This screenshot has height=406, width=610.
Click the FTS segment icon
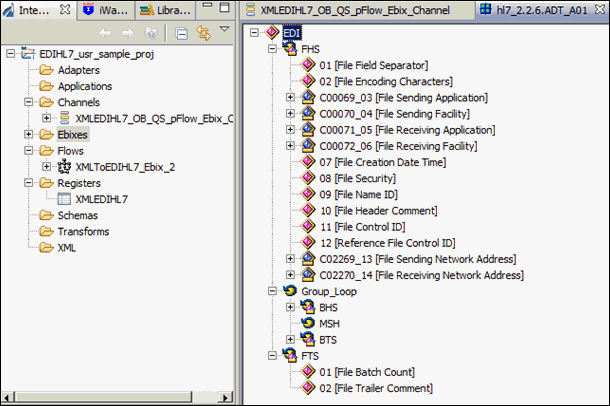(x=290, y=355)
